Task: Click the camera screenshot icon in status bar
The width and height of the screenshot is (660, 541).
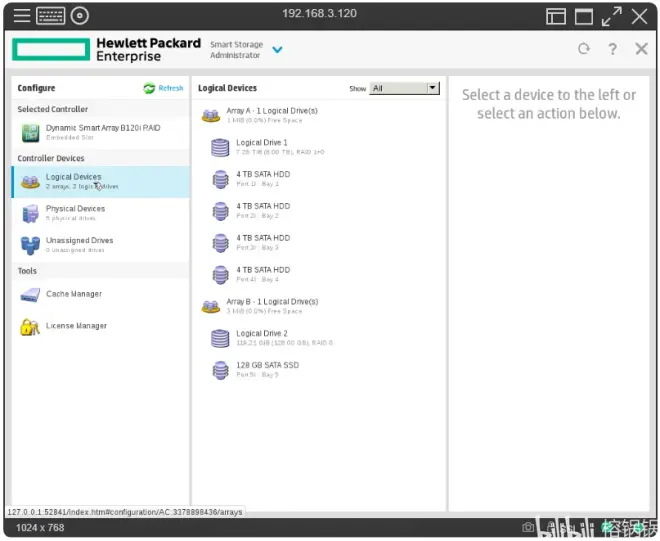Action: (x=528, y=527)
